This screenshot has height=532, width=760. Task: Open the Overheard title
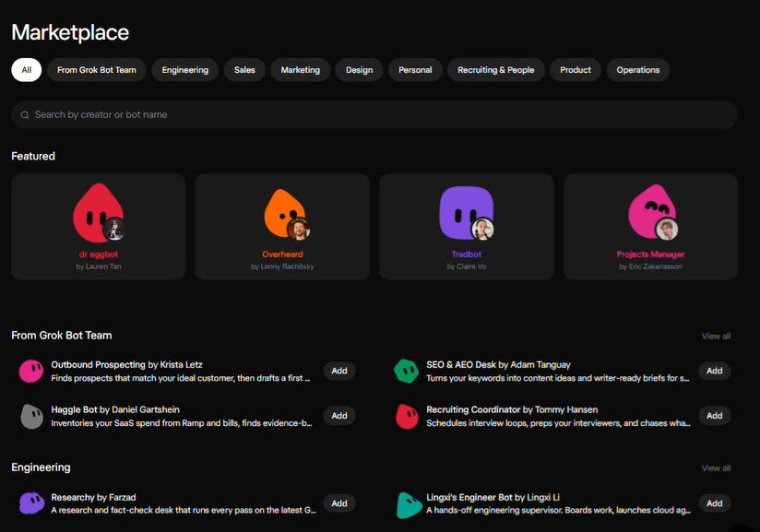click(x=282, y=254)
